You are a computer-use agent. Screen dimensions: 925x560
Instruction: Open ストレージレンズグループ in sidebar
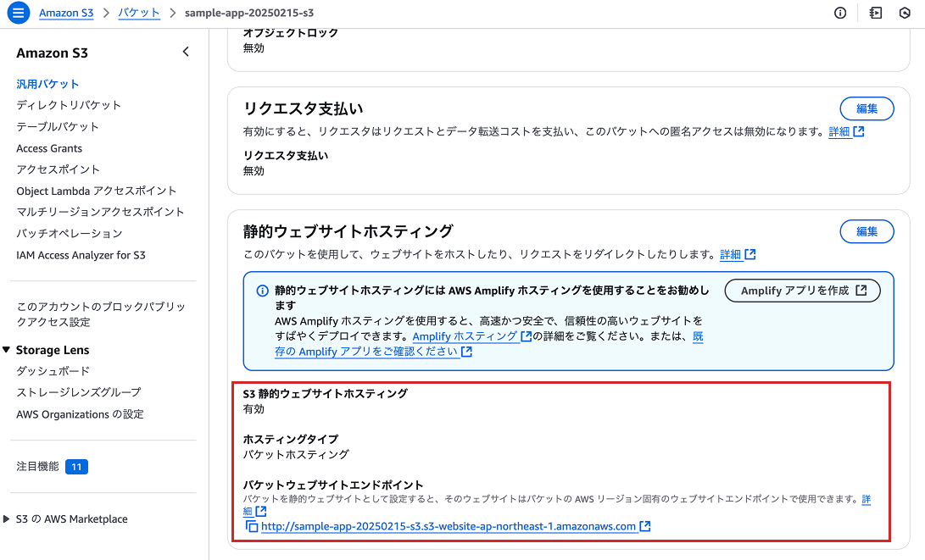tap(79, 392)
